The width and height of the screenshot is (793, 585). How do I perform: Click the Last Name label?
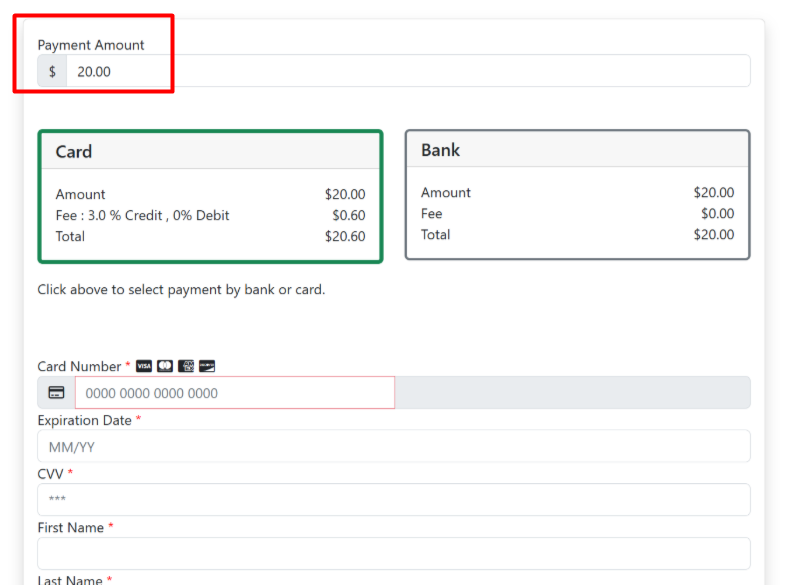(x=70, y=580)
